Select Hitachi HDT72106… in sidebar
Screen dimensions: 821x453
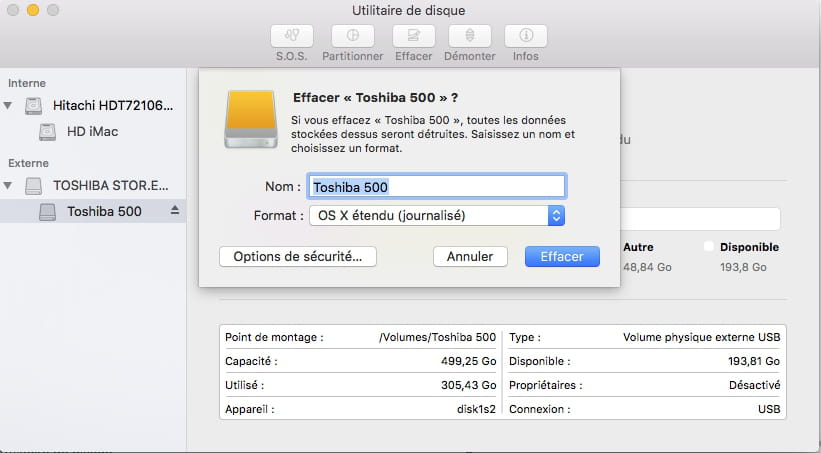coord(113,105)
